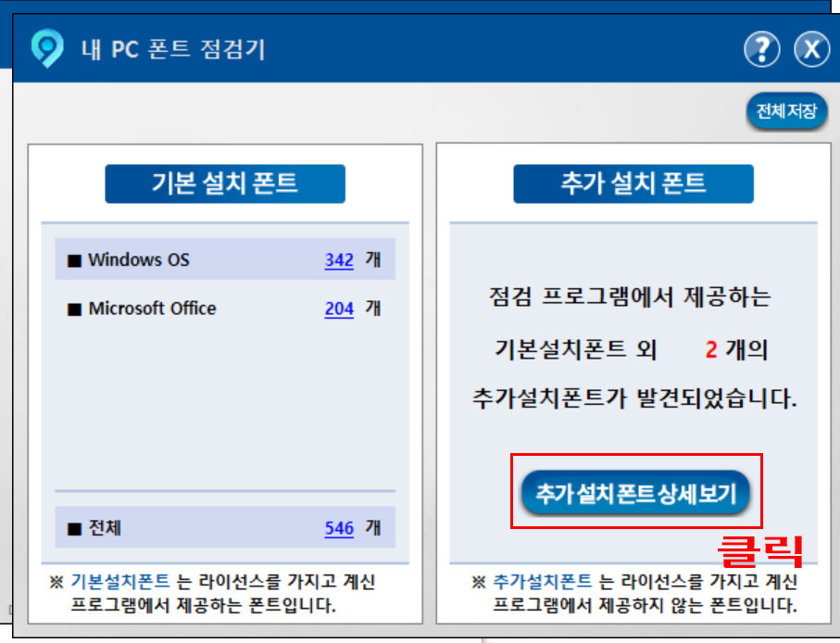This screenshot has width=840, height=643.
Task: Open the Windows OS 342 font count link
Action: click(x=339, y=259)
